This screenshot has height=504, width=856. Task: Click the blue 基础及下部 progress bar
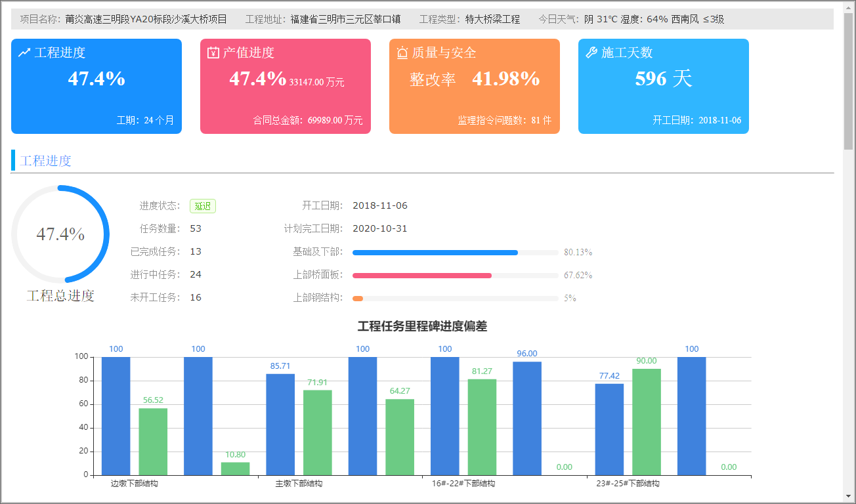[x=435, y=252]
